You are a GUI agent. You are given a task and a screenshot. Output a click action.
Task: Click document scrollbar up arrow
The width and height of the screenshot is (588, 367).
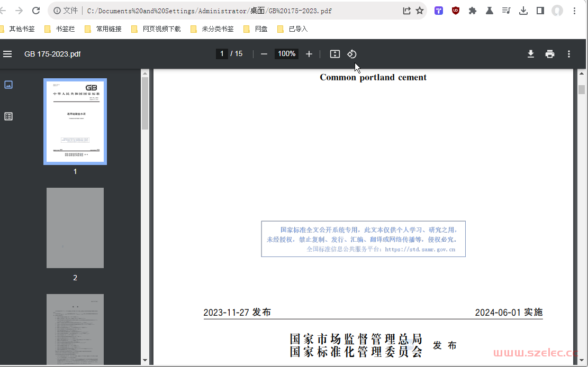point(582,74)
